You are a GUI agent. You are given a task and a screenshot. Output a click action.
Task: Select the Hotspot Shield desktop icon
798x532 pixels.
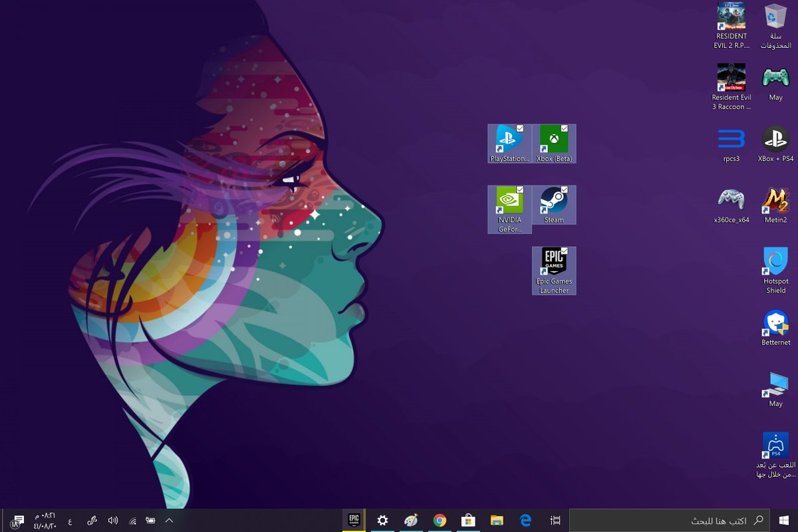[775, 271]
